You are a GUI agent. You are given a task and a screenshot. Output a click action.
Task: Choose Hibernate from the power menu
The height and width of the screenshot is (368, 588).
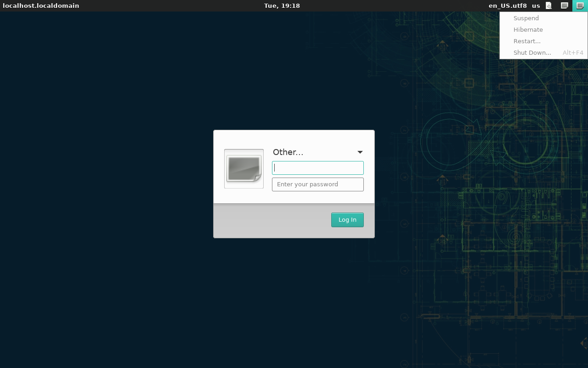(x=543, y=30)
